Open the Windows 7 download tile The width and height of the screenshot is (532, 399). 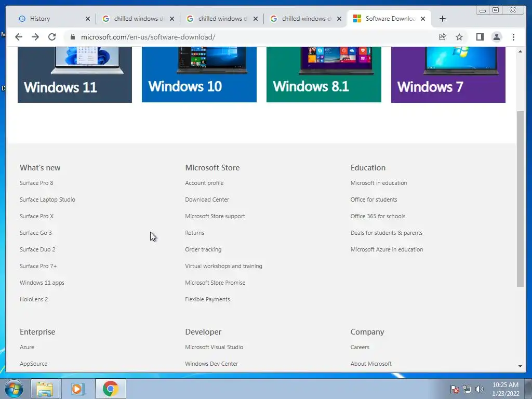pos(448,75)
